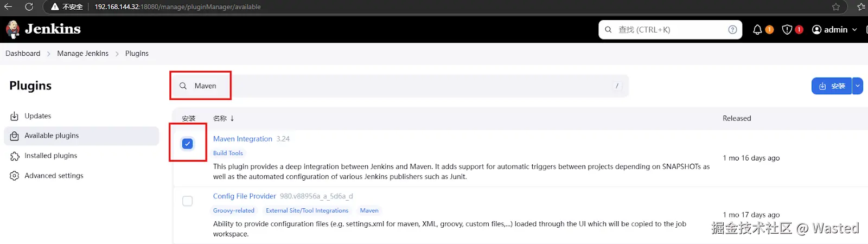This screenshot has width=868, height=244.
Task: Click the browser back arrow
Action: click(x=8, y=7)
